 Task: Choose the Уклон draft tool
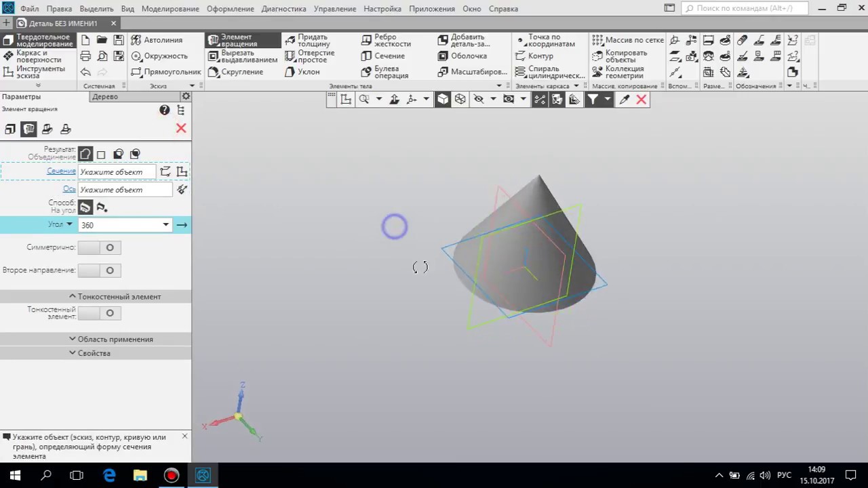[x=302, y=71]
